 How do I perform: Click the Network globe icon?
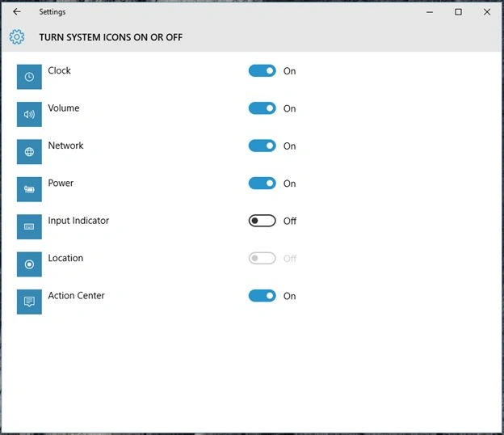click(29, 152)
